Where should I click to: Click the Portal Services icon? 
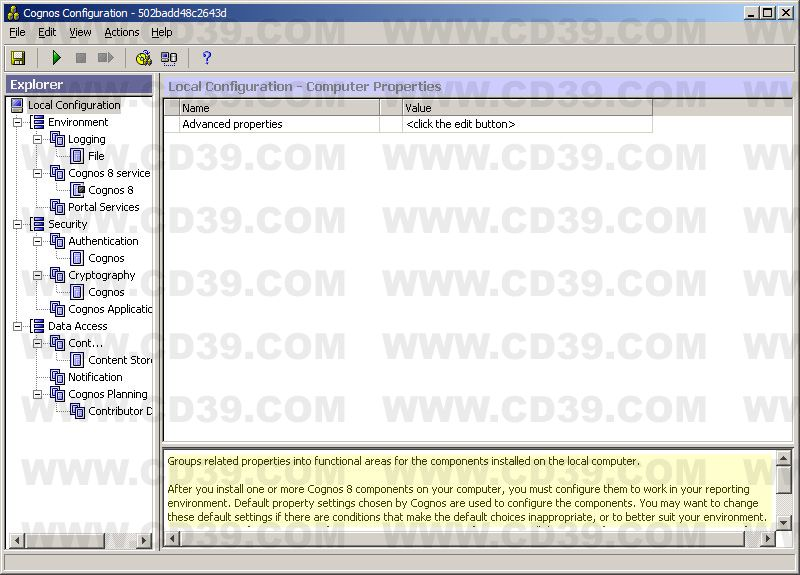57,207
